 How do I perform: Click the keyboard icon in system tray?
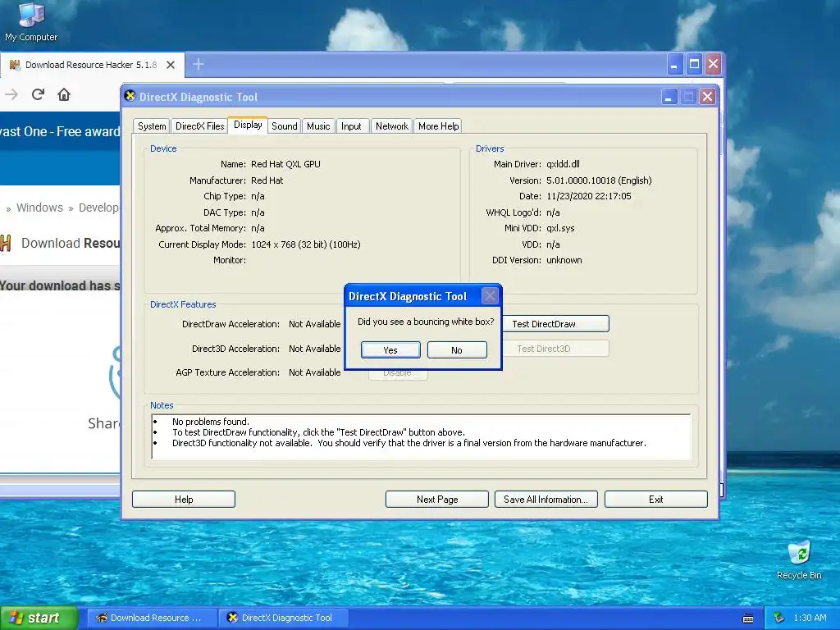coord(748,619)
